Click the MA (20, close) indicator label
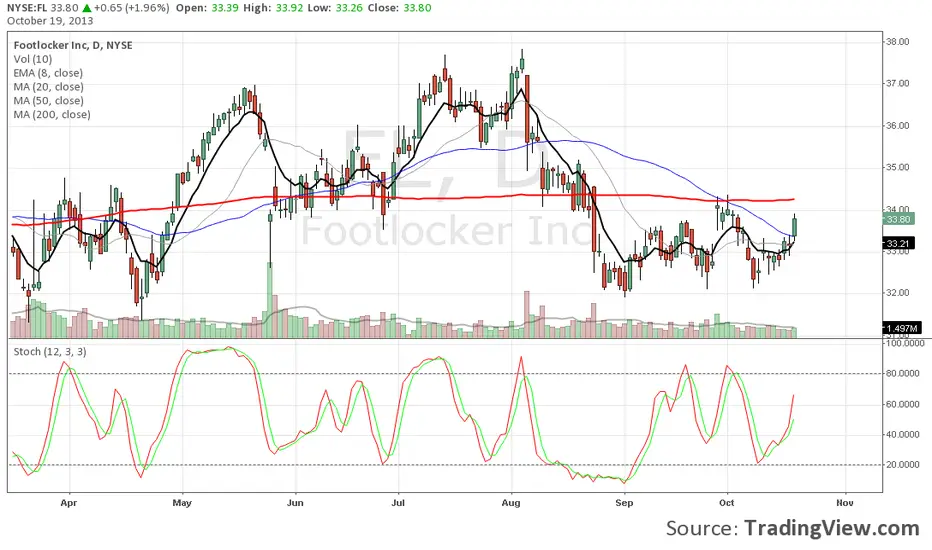Screen dimensions: 932x550 point(48,87)
